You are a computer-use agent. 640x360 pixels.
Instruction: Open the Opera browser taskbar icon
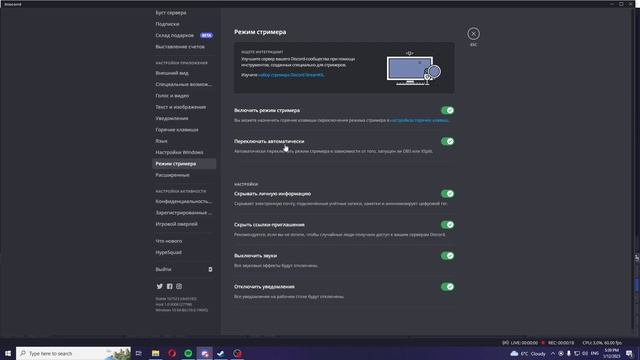172,353
